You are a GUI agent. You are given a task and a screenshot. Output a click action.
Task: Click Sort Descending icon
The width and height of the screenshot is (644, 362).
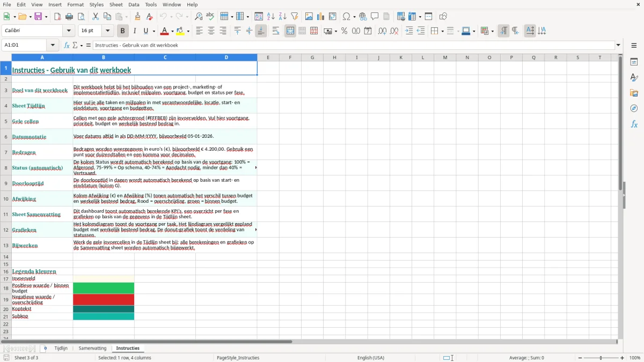click(x=283, y=17)
